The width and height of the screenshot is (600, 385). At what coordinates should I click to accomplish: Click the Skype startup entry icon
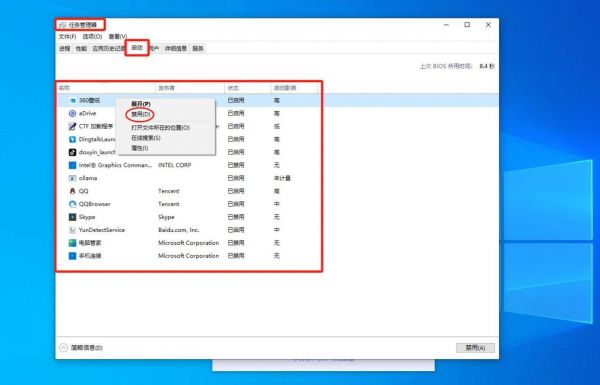pyautogui.click(x=72, y=217)
